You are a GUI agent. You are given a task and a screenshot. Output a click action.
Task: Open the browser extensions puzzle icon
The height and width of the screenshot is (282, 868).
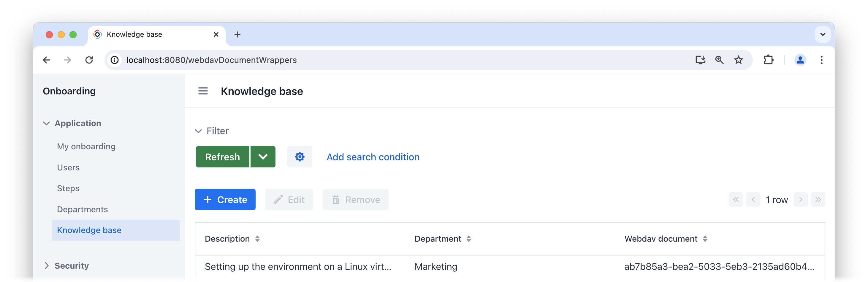pyautogui.click(x=768, y=60)
